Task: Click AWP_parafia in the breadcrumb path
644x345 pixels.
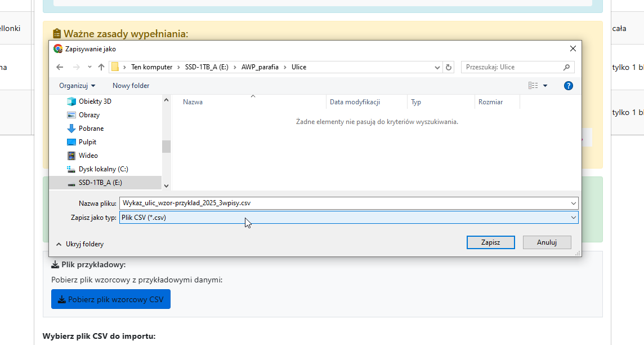Action: 265,67
